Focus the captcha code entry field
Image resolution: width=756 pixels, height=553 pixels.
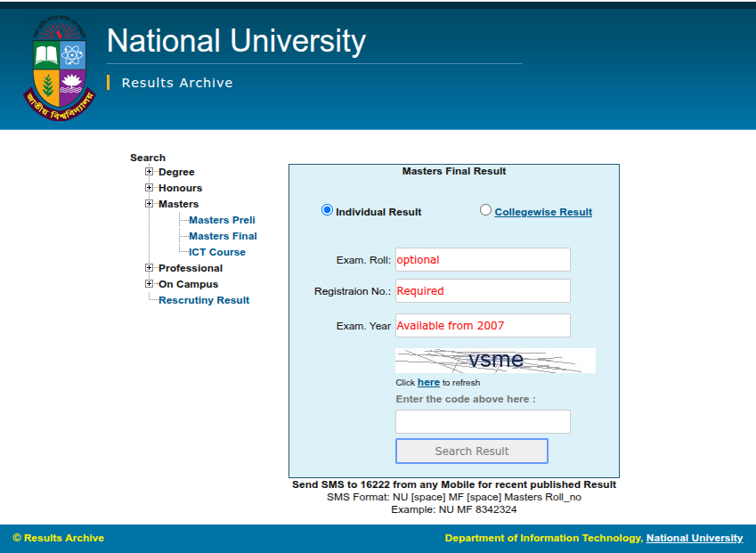[x=483, y=422]
